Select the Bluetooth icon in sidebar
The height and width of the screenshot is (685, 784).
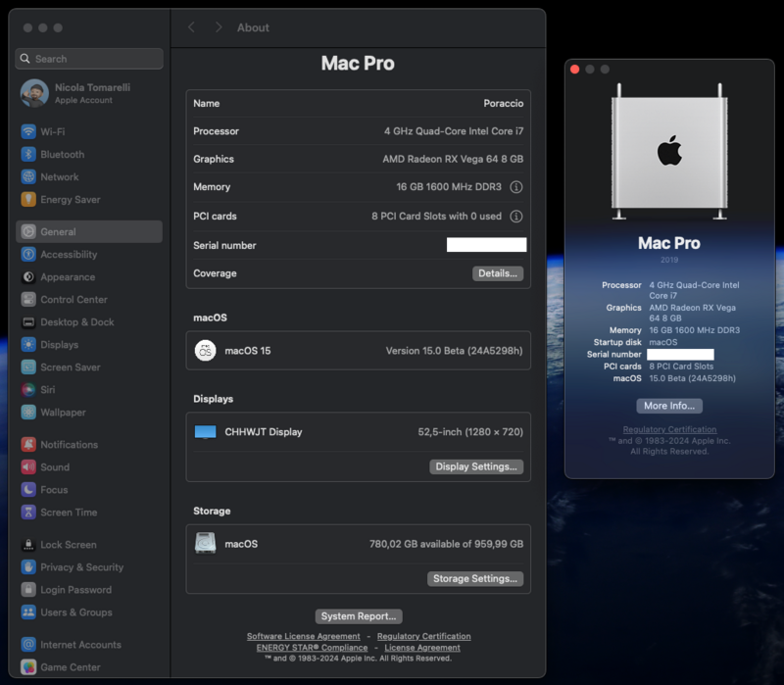click(28, 154)
